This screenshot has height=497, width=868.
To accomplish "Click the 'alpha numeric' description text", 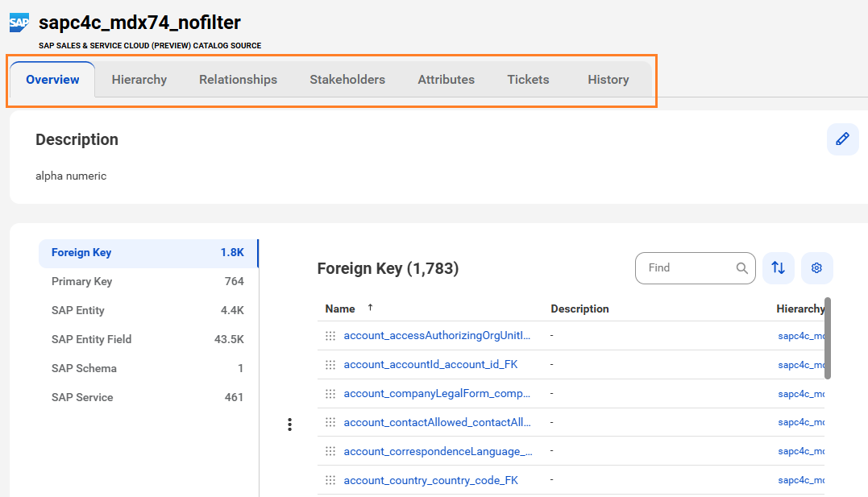I will pos(71,176).
